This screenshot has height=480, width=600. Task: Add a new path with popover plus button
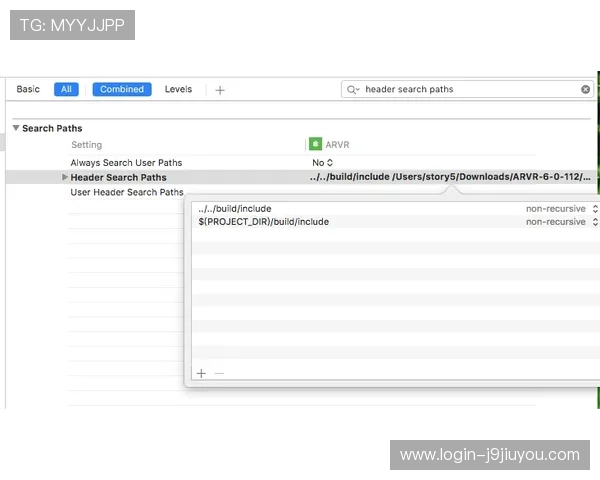point(201,373)
